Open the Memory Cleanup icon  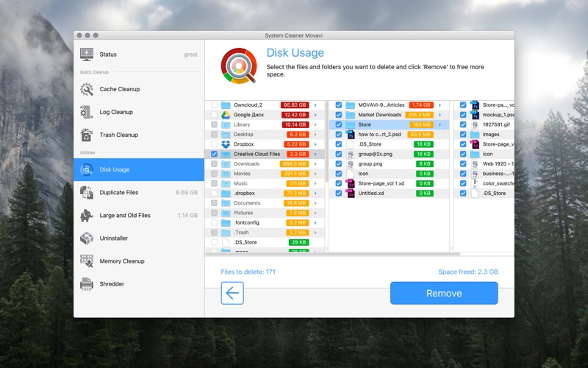point(87,261)
